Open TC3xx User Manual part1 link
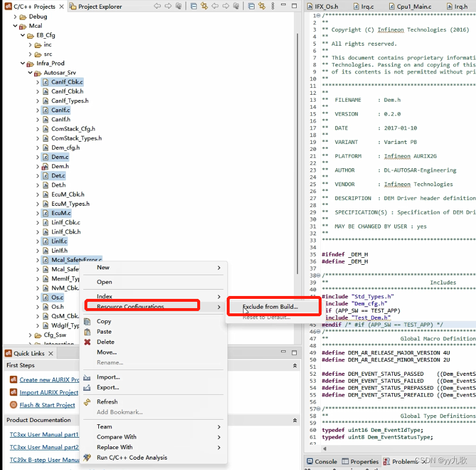476x470 pixels. pos(44,434)
